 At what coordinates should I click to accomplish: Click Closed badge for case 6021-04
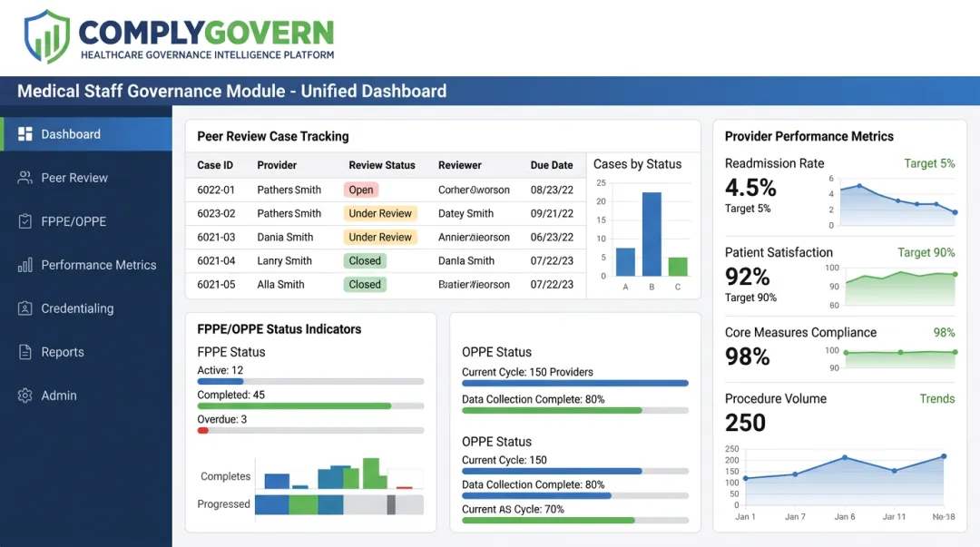click(x=365, y=260)
